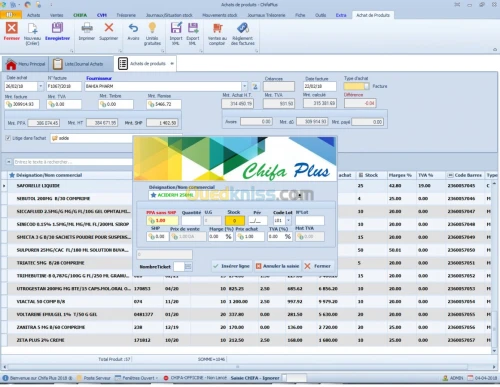The image size is (500, 387).
Task: Click ADMIN user icon in status bar
Action: (445, 378)
